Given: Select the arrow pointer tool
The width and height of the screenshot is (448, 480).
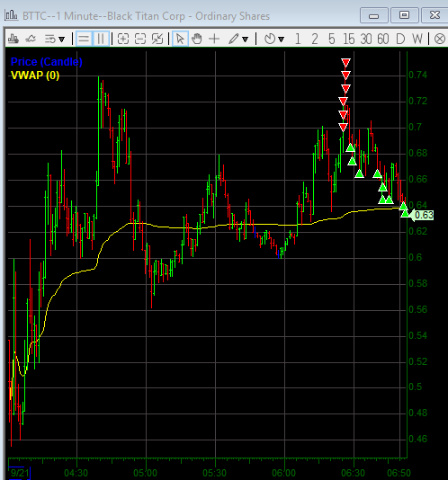Looking at the screenshot, I should click(180, 39).
